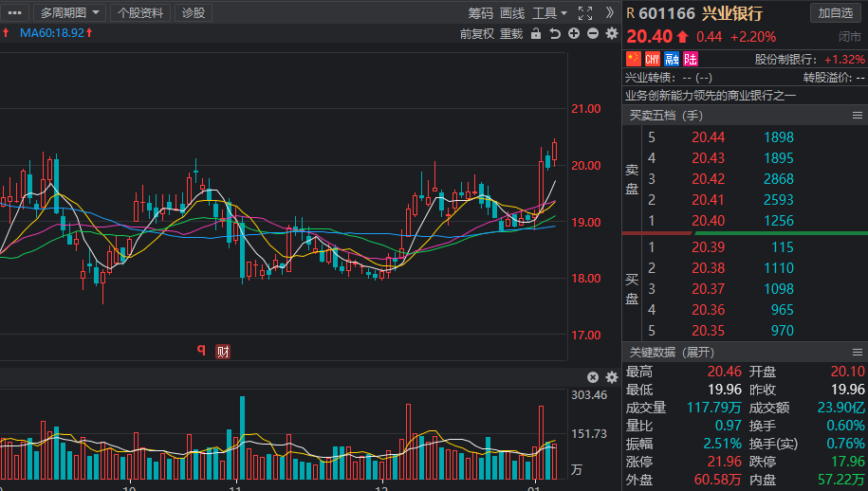Select sell level 5 price 20.44
The width and height of the screenshot is (868, 491).
[708, 137]
